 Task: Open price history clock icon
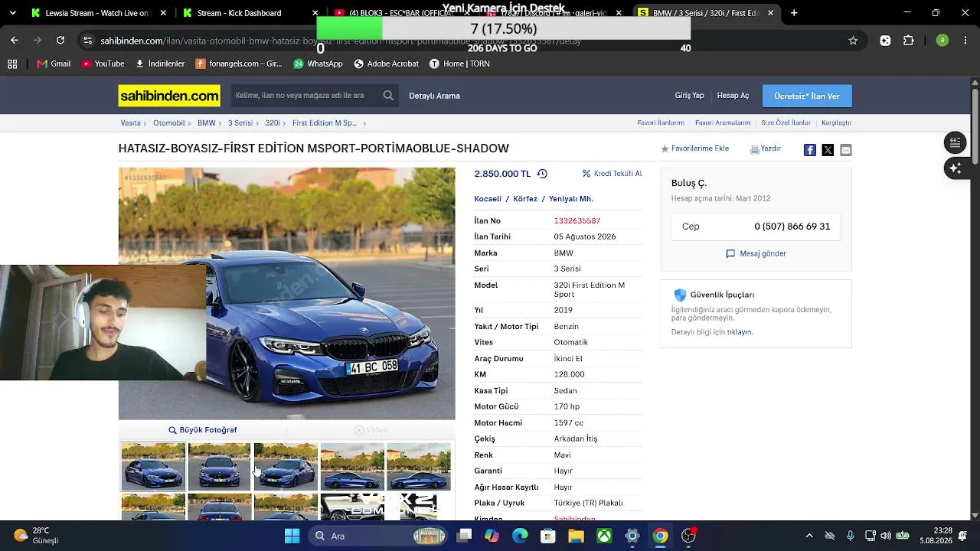coord(542,174)
